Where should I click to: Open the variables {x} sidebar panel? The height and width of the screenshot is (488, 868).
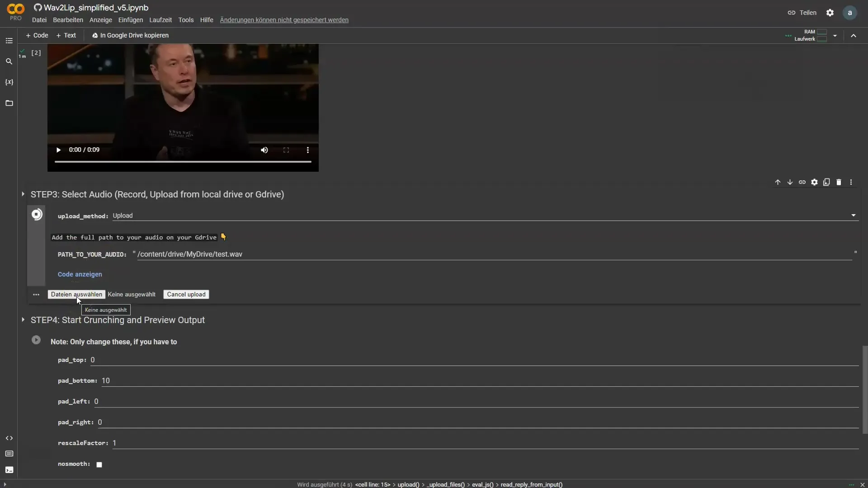point(9,82)
